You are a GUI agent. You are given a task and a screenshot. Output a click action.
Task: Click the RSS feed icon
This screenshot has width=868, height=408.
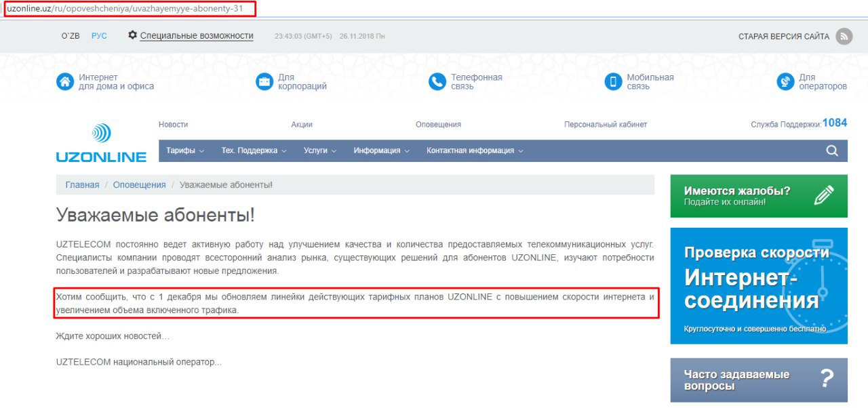[844, 37]
